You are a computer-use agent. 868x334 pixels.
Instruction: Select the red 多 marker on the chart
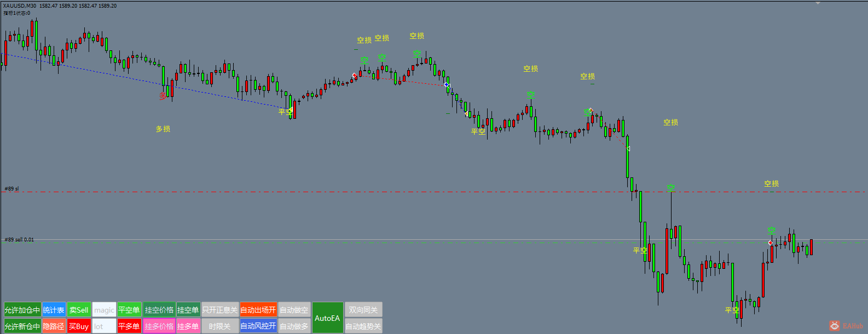pos(163,96)
